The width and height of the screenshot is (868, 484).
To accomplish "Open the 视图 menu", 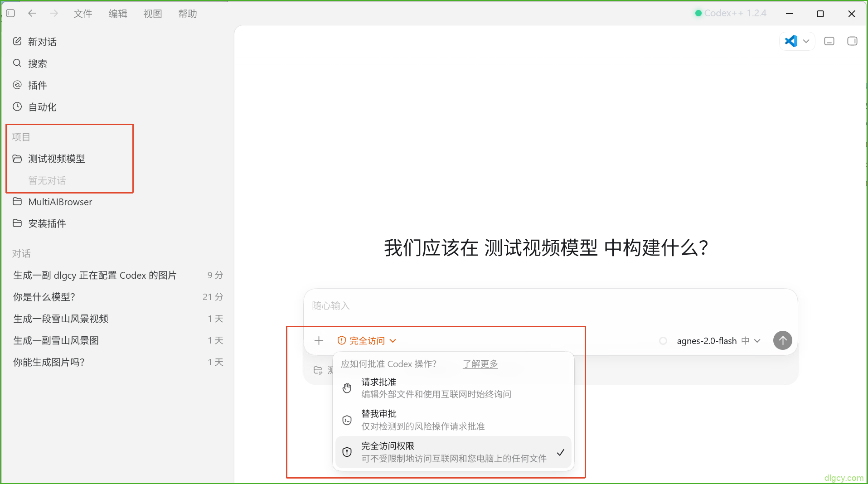I will point(153,14).
